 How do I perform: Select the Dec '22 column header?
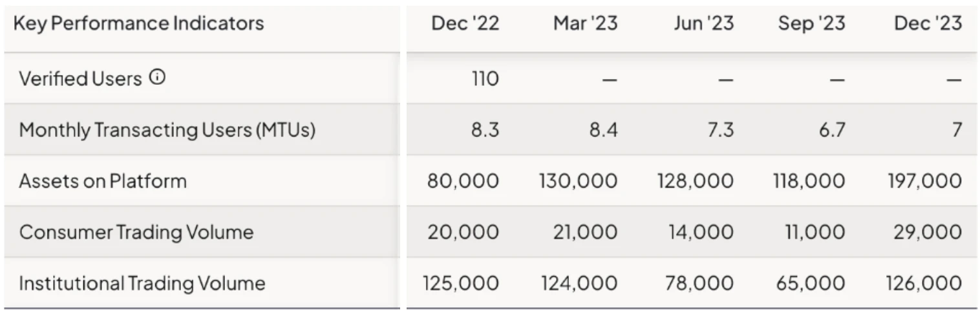465,24
